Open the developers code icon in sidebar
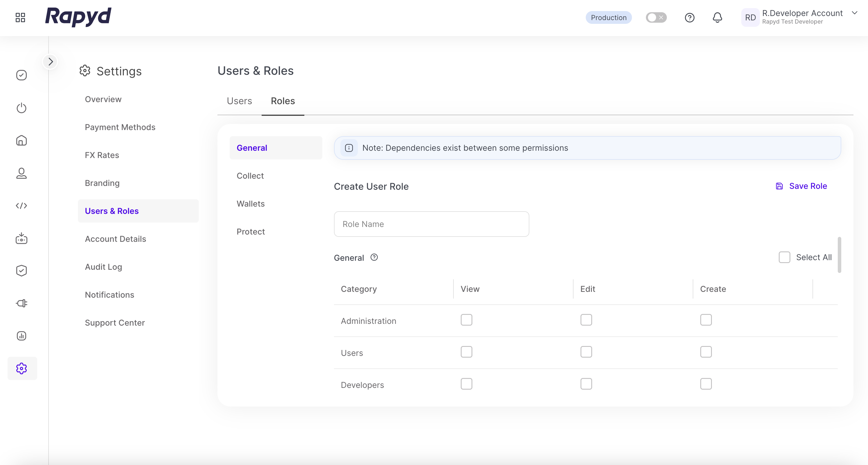Screen dimensions: 868x465 21,205
